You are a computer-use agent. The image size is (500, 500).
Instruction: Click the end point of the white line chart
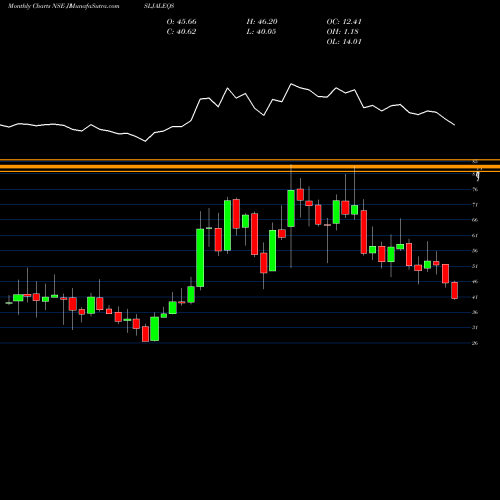coord(455,125)
